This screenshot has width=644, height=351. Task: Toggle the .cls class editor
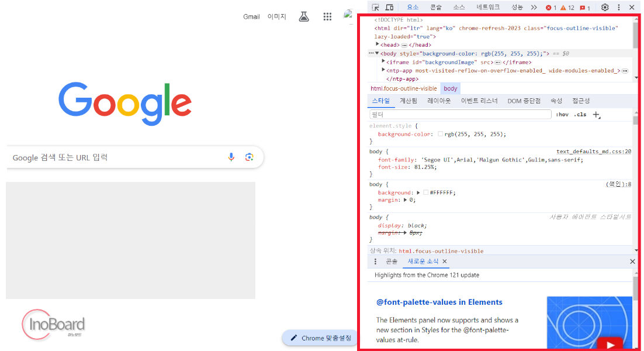(580, 115)
